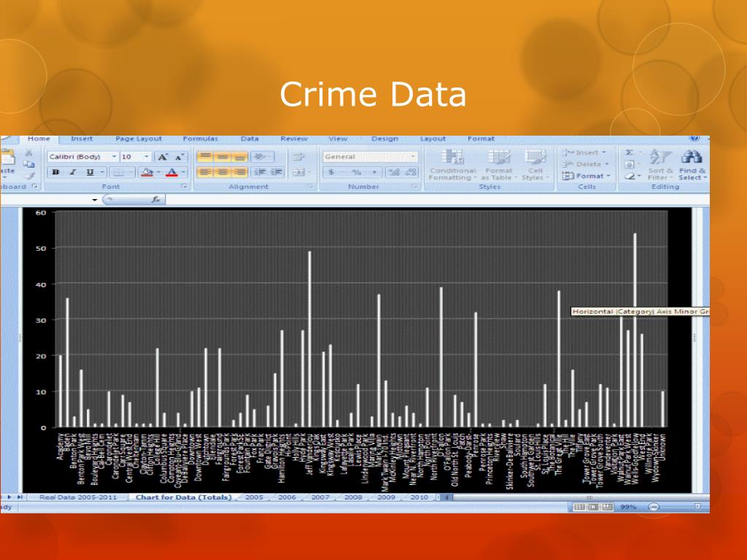Screen dimensions: 747x560
Task: Toggle Italic formatting
Action: [x=73, y=172]
